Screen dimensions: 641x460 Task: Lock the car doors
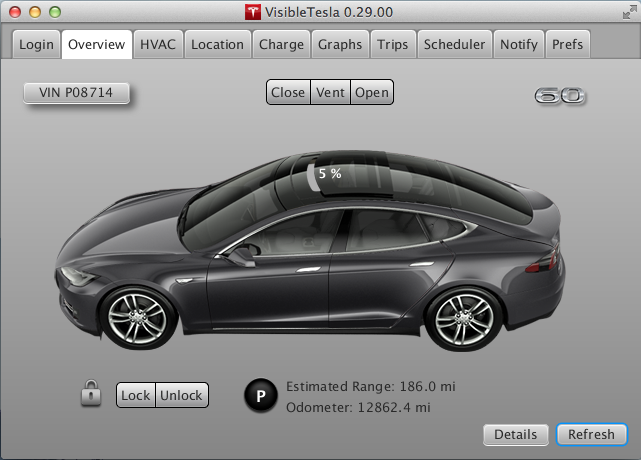[x=136, y=395]
